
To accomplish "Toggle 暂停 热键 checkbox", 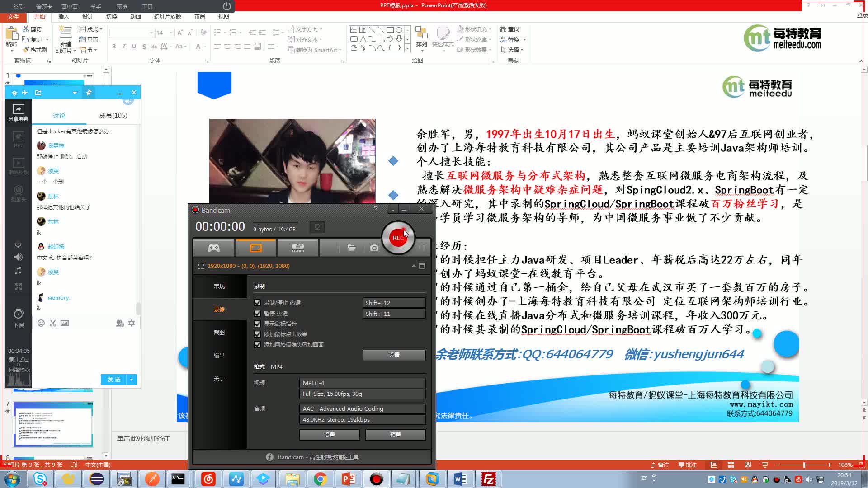I will 258,314.
